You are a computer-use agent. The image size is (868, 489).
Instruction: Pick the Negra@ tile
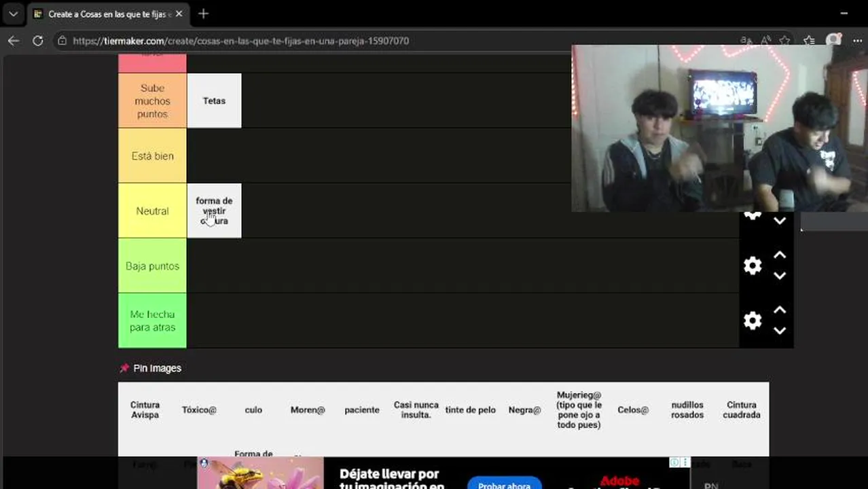click(525, 410)
